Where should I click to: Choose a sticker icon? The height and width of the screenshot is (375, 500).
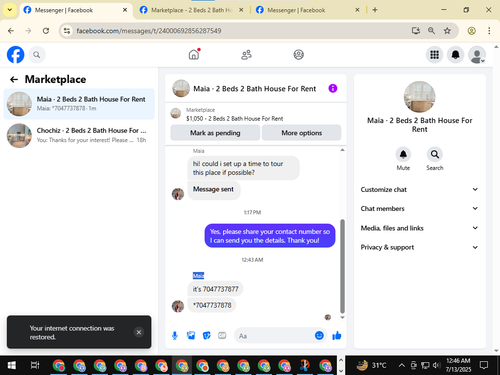[207, 336]
